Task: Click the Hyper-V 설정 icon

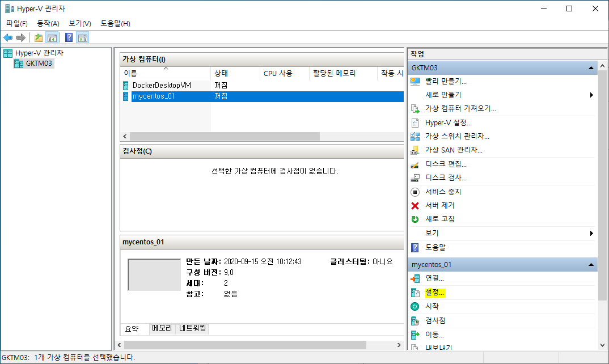Action: coord(415,123)
